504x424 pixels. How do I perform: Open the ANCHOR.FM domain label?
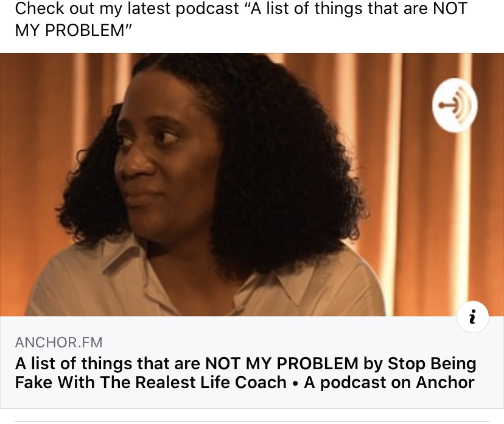click(x=58, y=342)
